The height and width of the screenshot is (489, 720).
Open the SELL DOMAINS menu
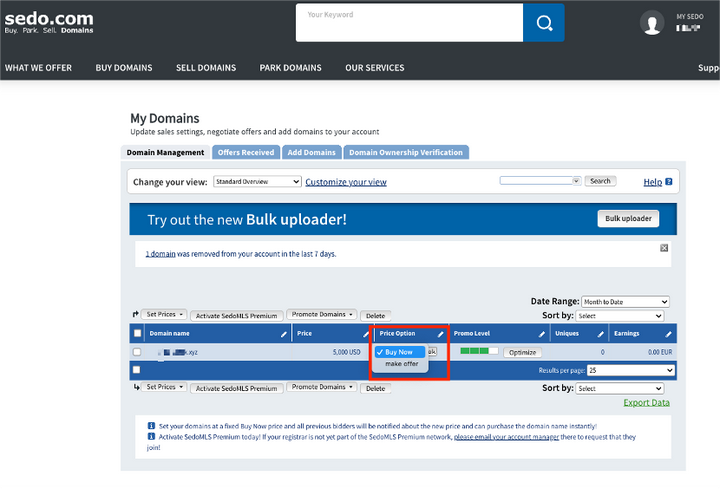point(206,68)
